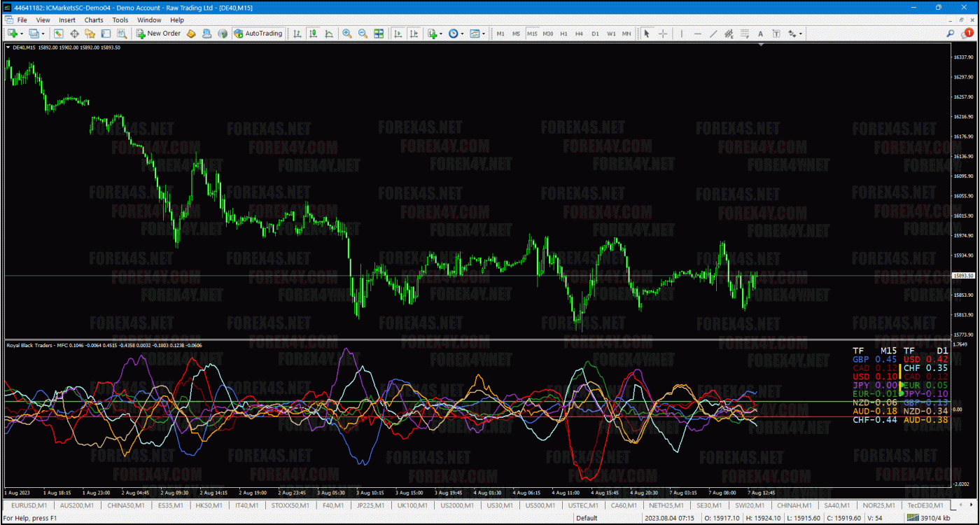Choose the Draw horizontal line tool

point(697,34)
